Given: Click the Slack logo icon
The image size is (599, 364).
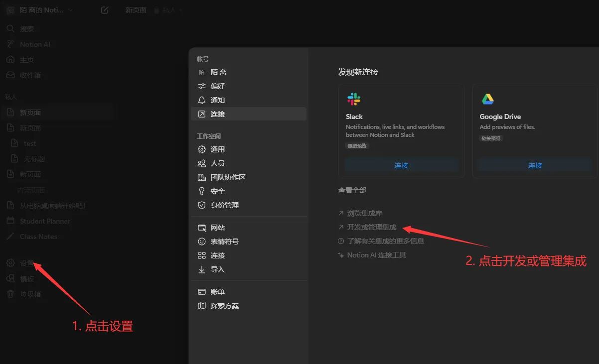Looking at the screenshot, I should click(x=353, y=99).
